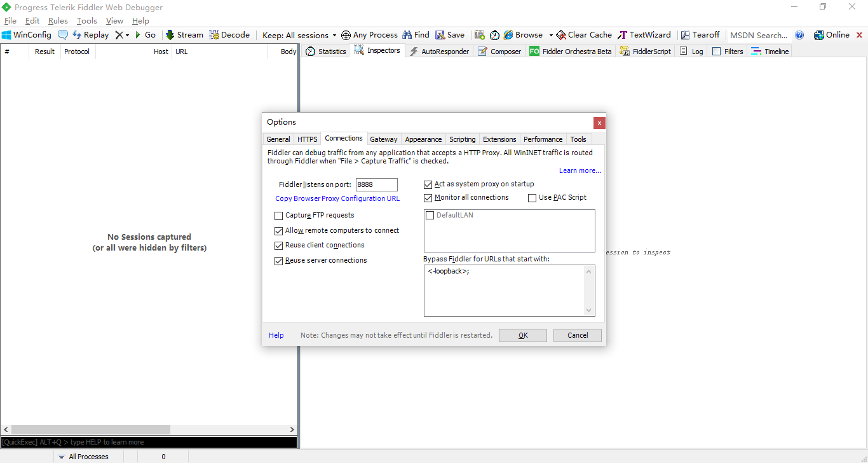Click the Go resume button
868x463 pixels.
pyautogui.click(x=145, y=35)
